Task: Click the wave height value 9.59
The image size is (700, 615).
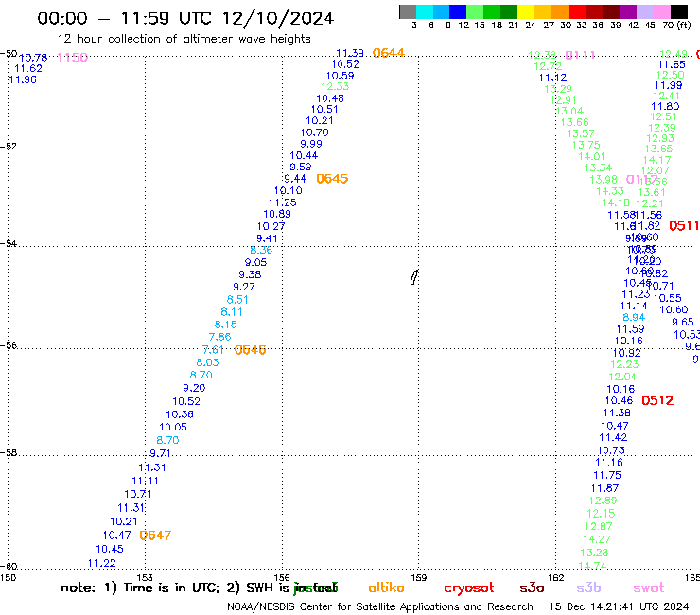Action: pos(301,167)
